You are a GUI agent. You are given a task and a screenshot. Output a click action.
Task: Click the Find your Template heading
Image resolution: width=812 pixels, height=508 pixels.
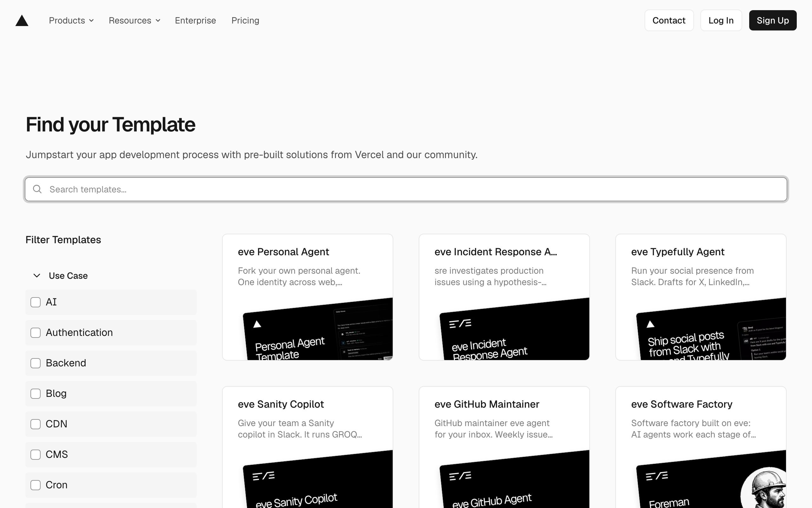pyautogui.click(x=110, y=125)
